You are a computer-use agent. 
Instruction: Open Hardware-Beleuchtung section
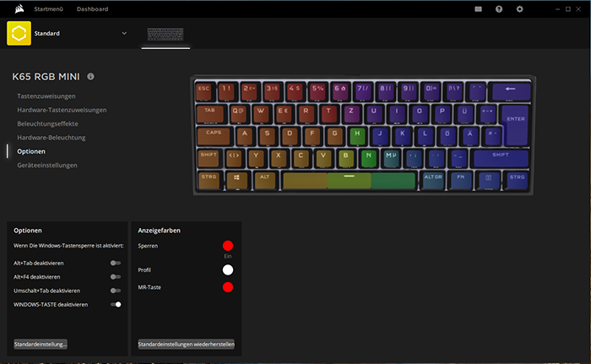tap(52, 138)
